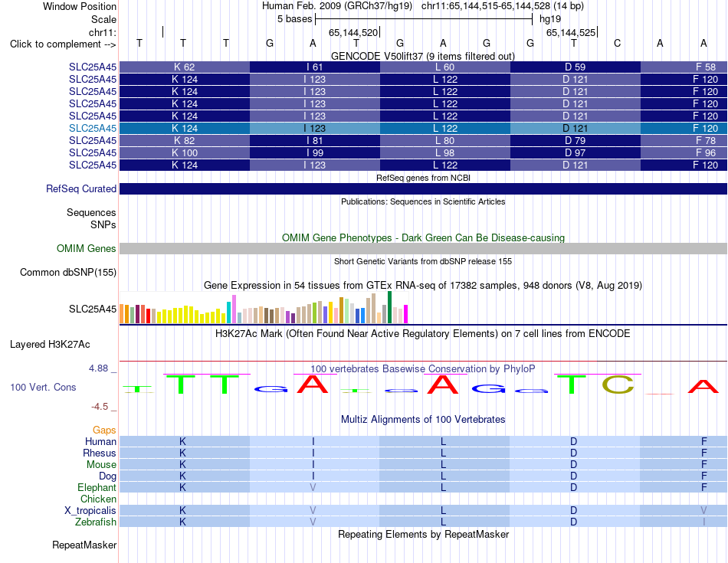This screenshot has width=728, height=563.
Task: Click the magenta last bar in the GTEx chart
Action: [x=406, y=314]
